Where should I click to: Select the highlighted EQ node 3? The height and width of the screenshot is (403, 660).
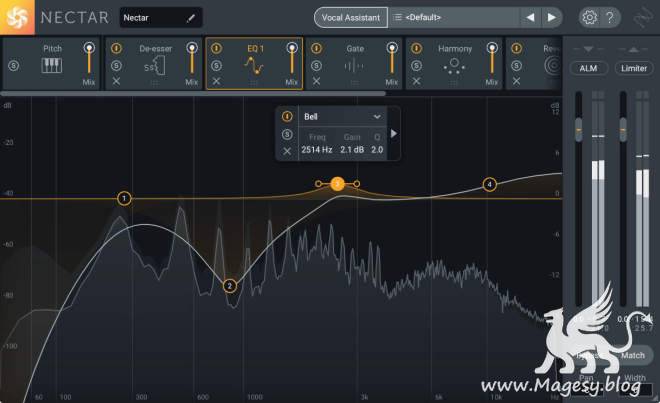337,184
